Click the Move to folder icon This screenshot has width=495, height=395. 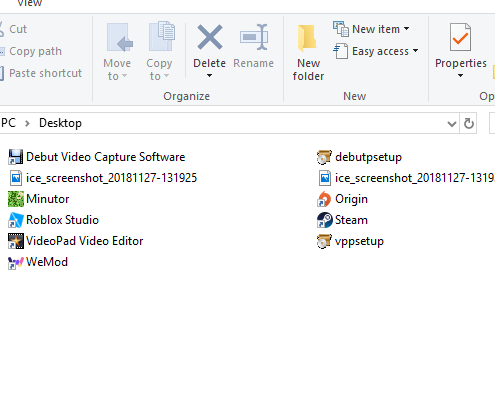coord(119,37)
